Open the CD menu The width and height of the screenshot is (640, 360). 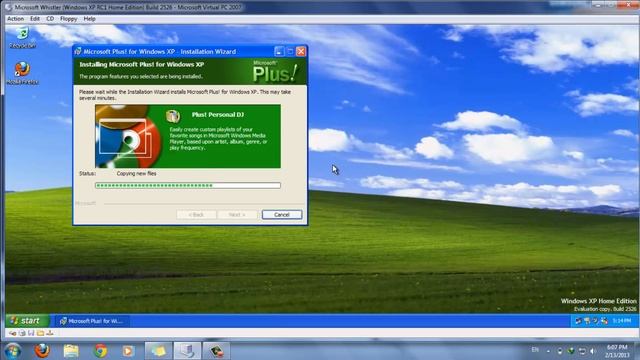[x=50, y=19]
